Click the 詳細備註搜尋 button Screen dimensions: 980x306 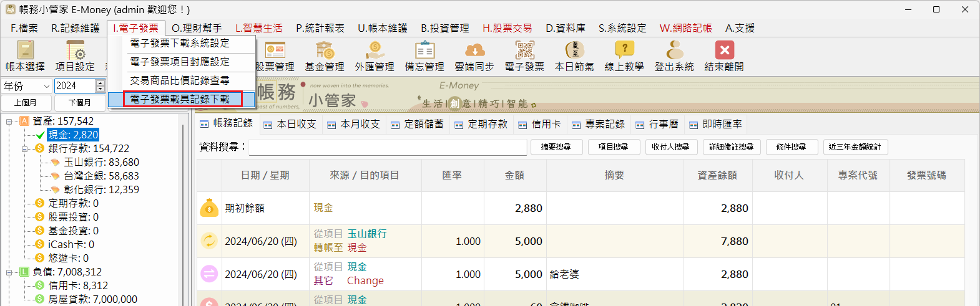click(x=732, y=147)
